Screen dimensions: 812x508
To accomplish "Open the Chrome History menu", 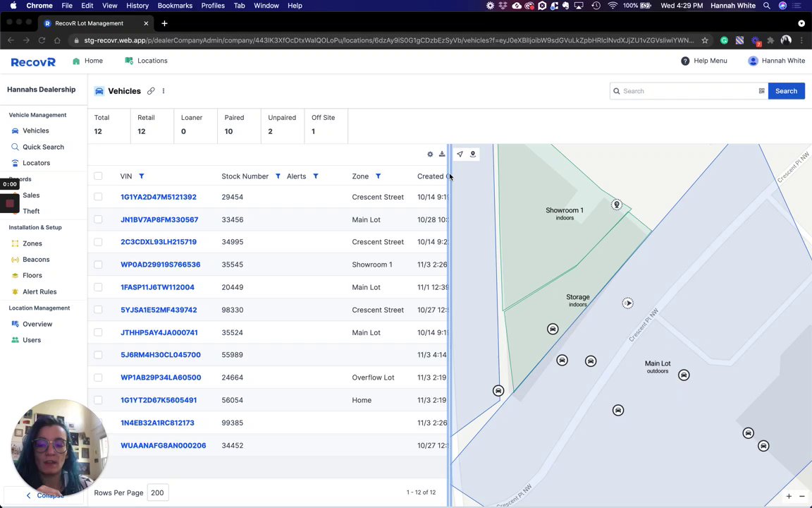I will pos(137,6).
